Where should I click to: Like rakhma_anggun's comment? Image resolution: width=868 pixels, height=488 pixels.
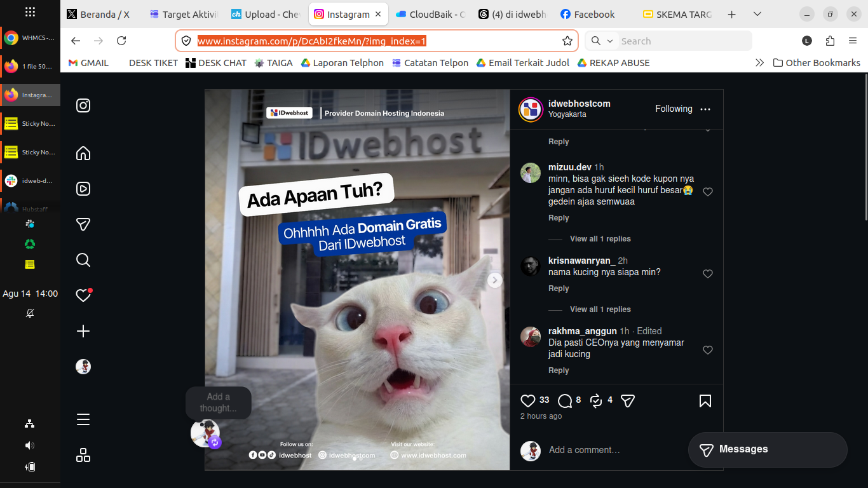coord(708,350)
